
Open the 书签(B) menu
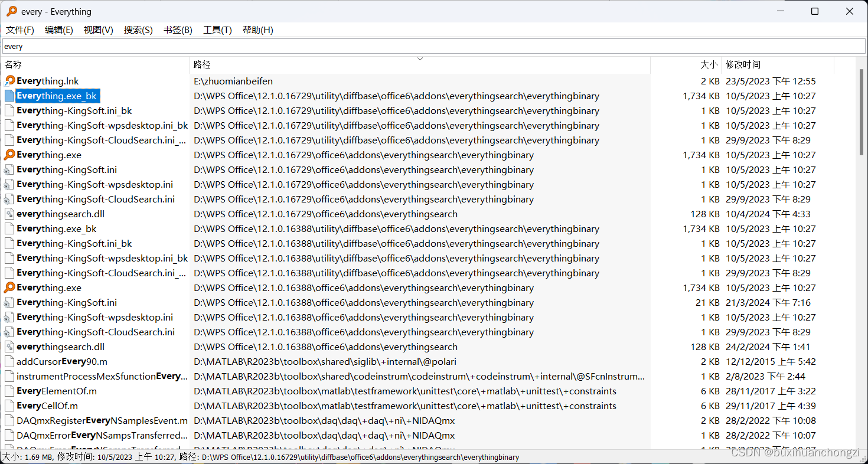pyautogui.click(x=178, y=30)
